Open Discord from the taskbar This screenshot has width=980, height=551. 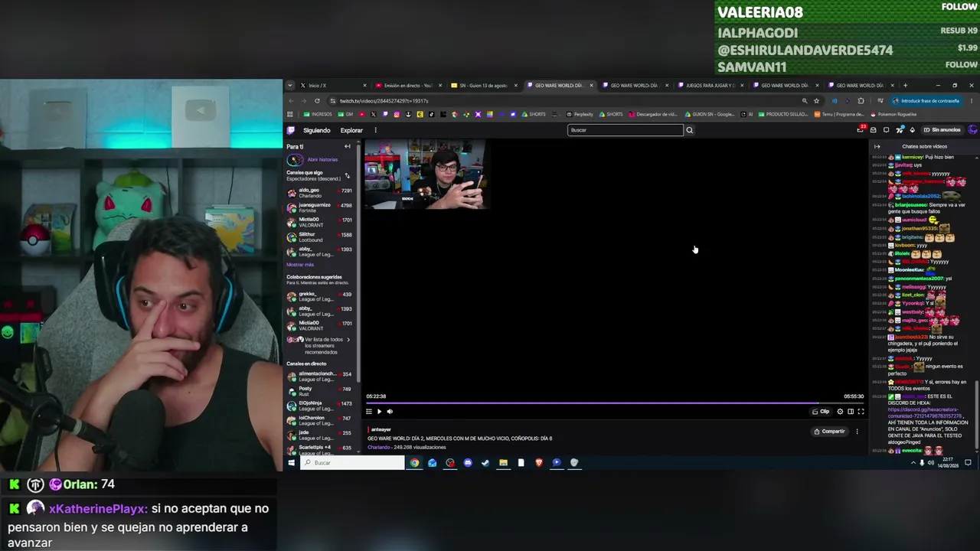pos(468,463)
